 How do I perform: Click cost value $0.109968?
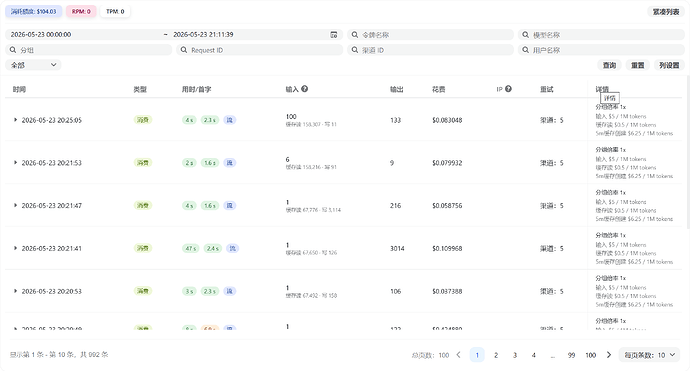(x=447, y=249)
